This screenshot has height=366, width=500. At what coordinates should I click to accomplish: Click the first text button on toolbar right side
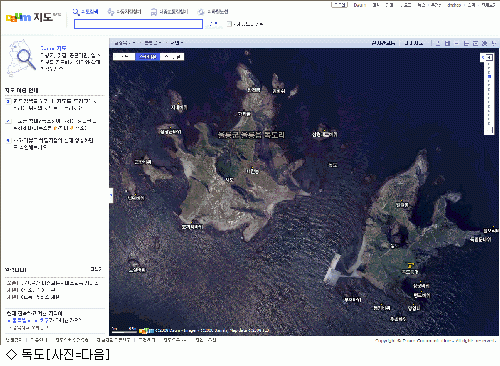384,43
